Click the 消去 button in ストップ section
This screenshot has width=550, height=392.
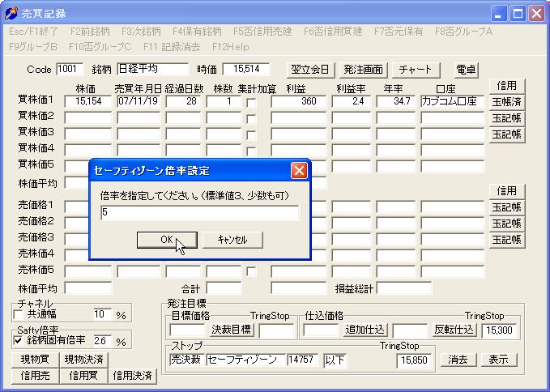[458, 360]
